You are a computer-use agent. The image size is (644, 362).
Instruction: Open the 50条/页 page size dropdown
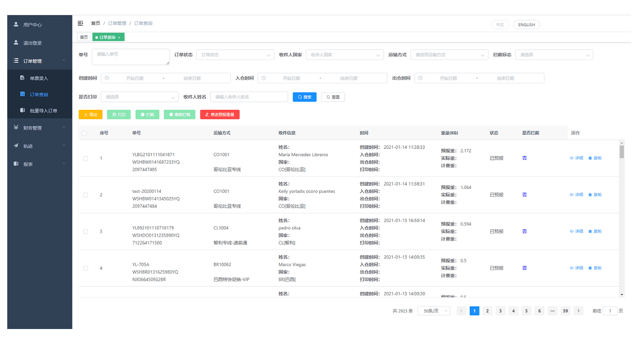[433, 311]
